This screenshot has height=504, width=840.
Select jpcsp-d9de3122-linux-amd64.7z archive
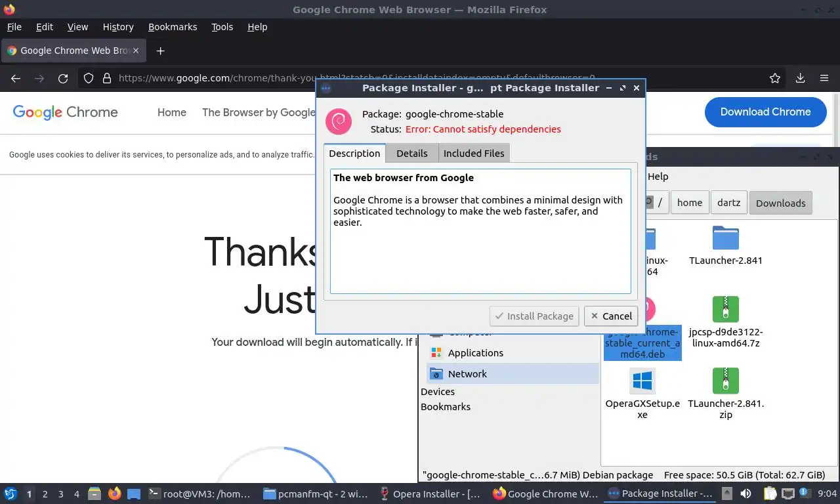[x=725, y=322]
